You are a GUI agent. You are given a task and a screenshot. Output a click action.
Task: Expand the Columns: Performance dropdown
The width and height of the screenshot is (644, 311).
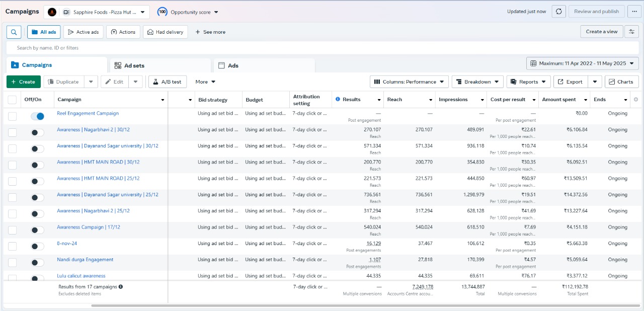point(409,82)
